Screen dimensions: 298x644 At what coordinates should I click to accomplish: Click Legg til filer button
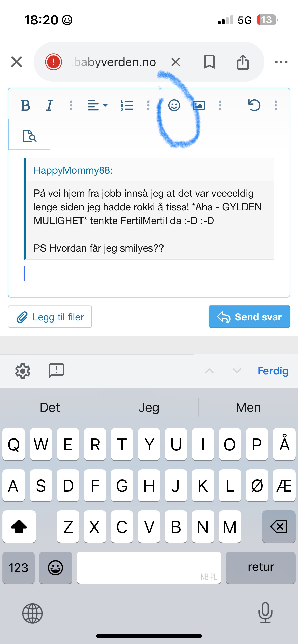[x=50, y=317]
